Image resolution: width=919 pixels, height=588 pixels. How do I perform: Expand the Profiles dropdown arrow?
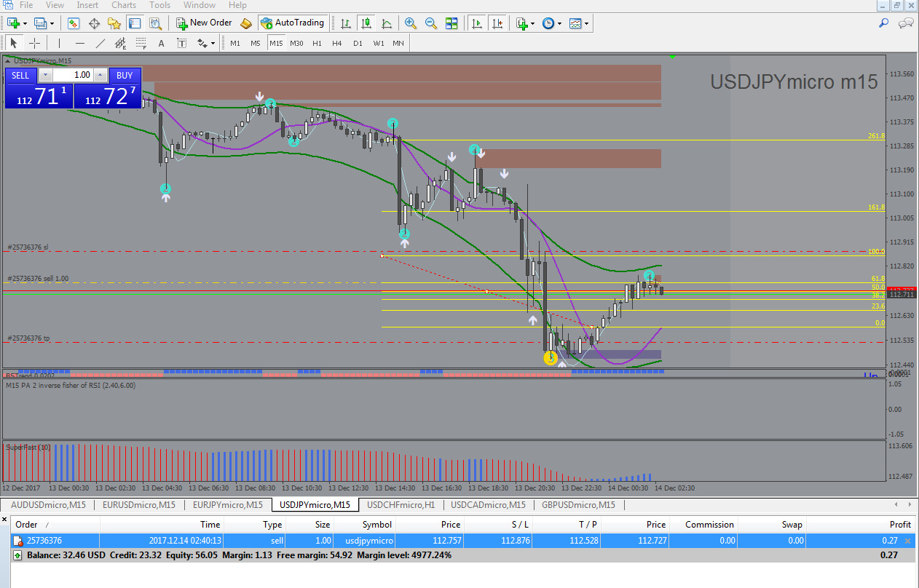point(52,23)
